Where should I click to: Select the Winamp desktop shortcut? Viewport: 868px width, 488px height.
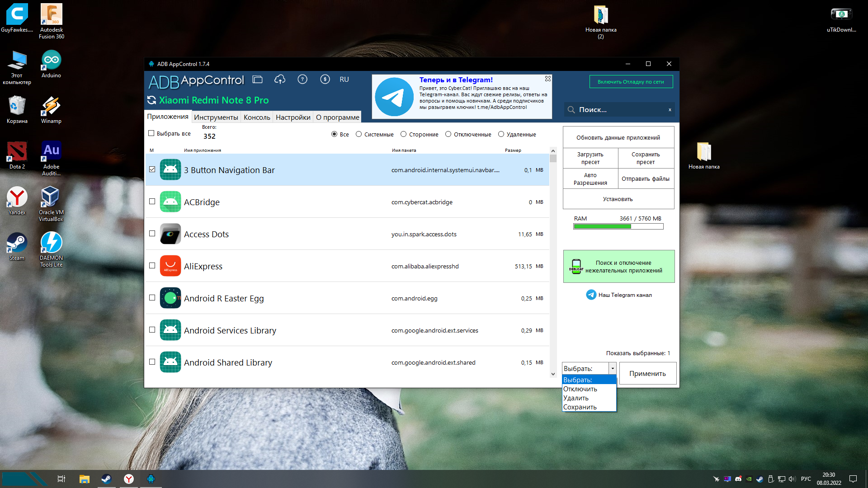point(51,109)
